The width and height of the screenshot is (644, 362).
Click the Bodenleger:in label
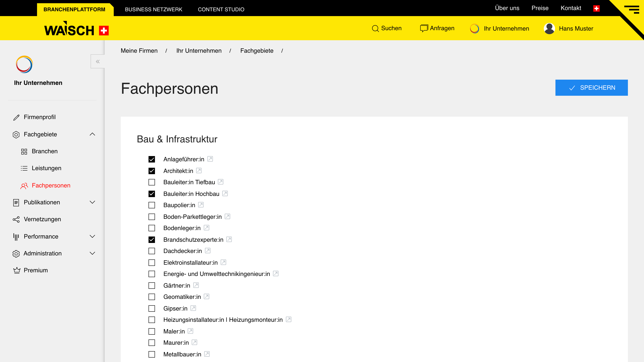click(x=182, y=228)
